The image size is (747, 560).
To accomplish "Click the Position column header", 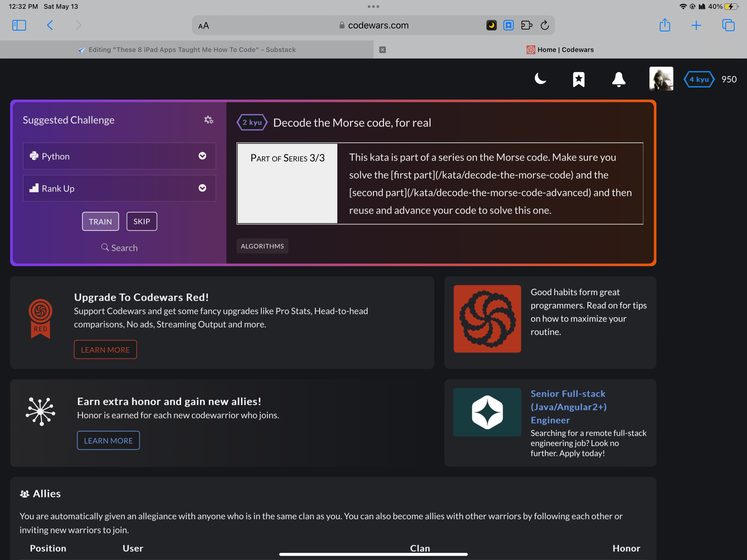I will pyautogui.click(x=48, y=548).
